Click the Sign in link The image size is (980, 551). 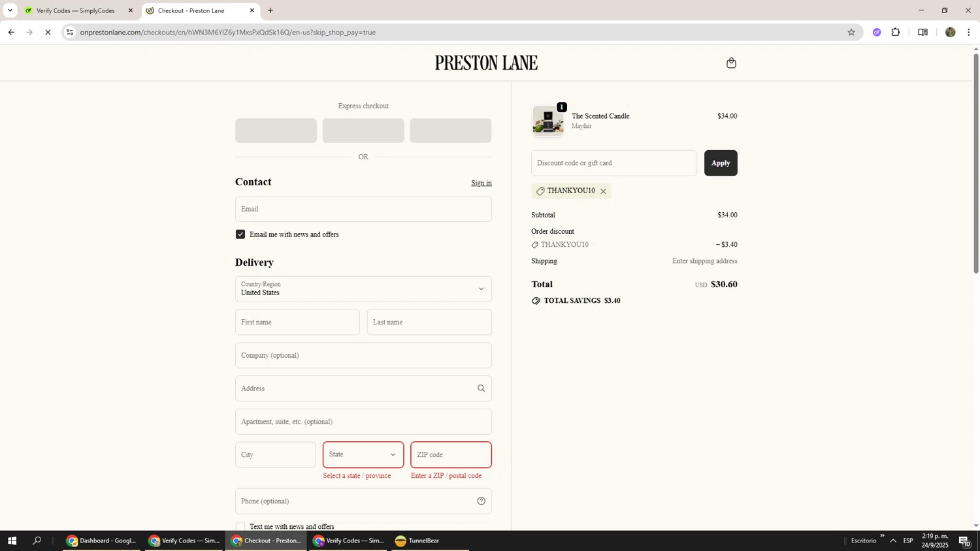click(482, 183)
